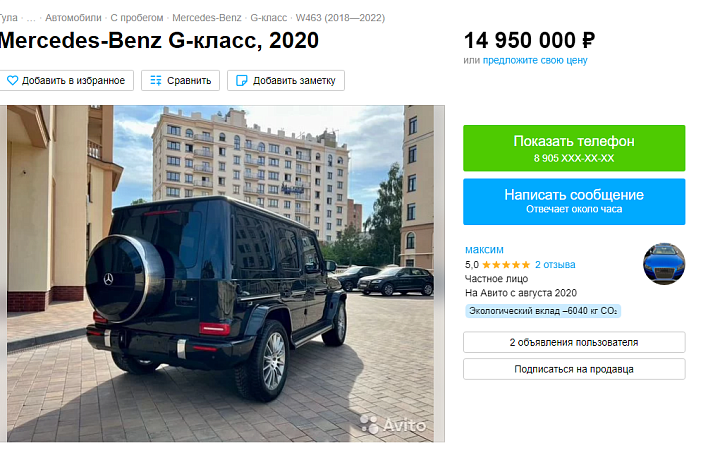Open the main G-class car photo
Image resolution: width=720 pixels, height=460 pixels.
tap(220, 274)
